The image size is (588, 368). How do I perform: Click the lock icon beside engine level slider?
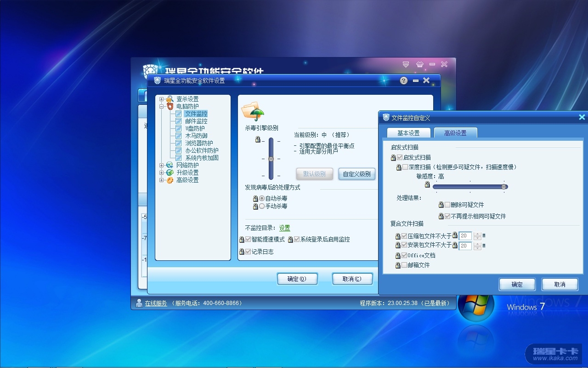coord(258,139)
